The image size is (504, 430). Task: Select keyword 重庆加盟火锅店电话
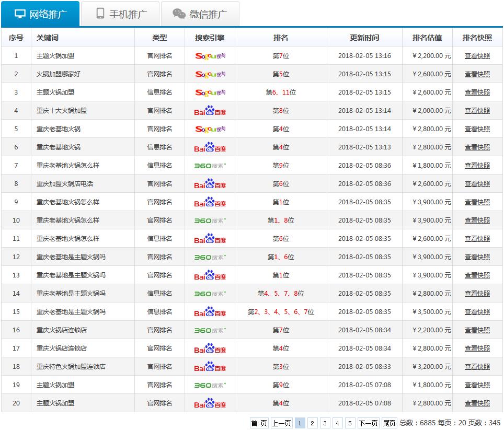click(65, 184)
